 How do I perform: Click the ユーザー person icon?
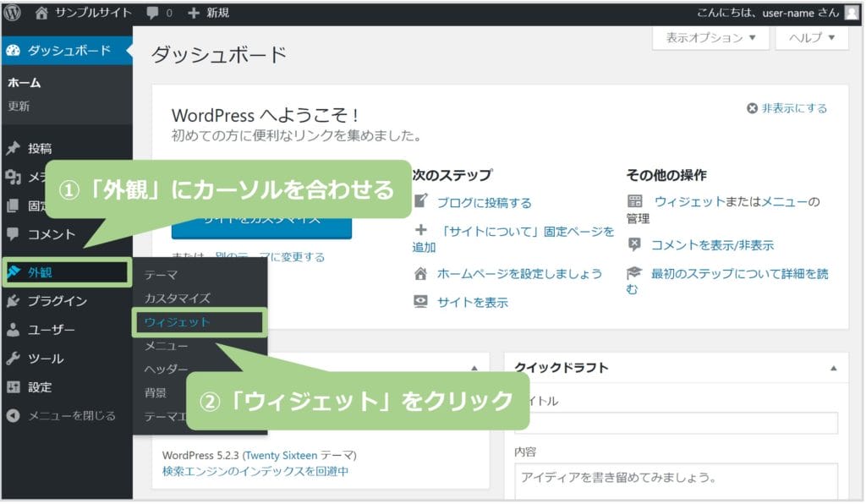click(x=14, y=330)
